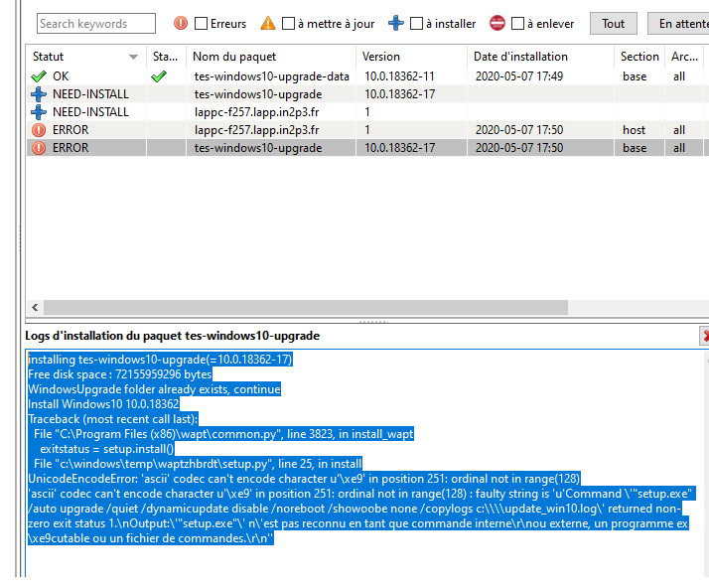This screenshot has height=588, width=709.
Task: Click green checkmark in Sta... column
Action: (159, 76)
